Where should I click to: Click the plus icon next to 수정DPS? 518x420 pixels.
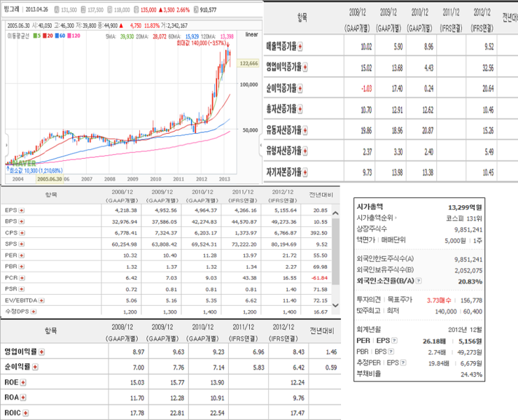click(x=34, y=311)
